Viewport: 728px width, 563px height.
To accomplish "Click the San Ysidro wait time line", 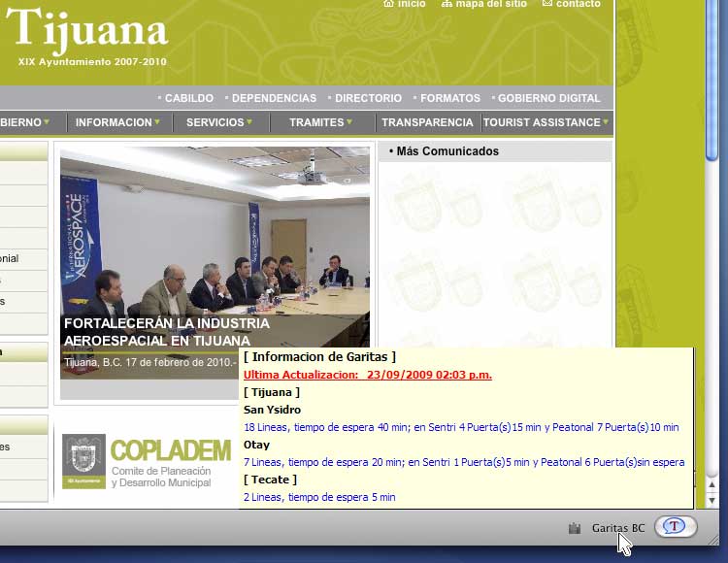I will (461, 427).
